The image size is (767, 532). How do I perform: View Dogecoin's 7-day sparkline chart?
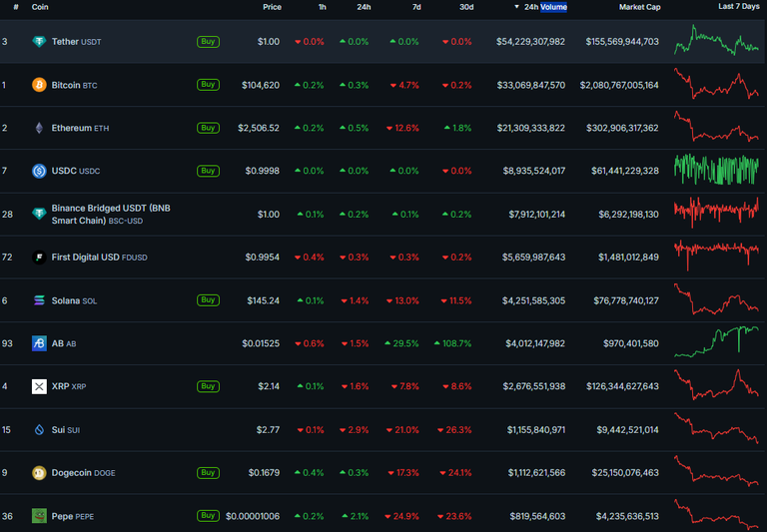pyautogui.click(x=716, y=471)
